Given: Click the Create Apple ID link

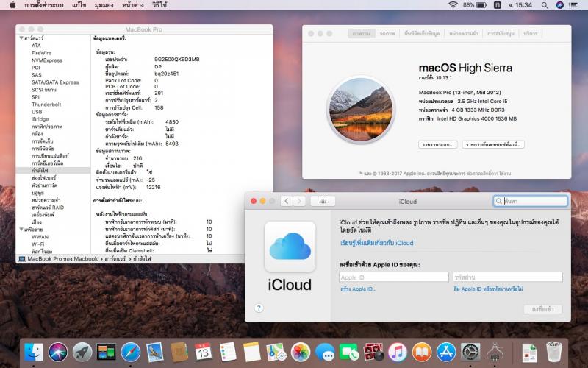Looking at the screenshot, I should point(358,289).
